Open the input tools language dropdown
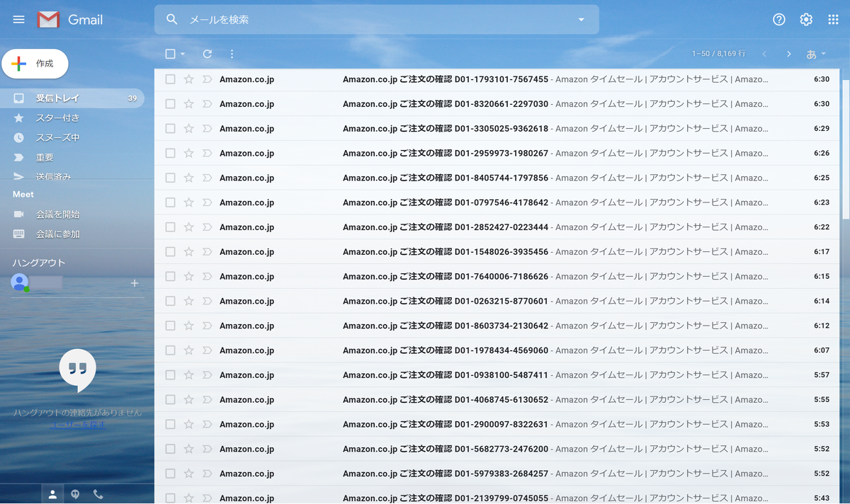850x504 pixels. point(815,54)
